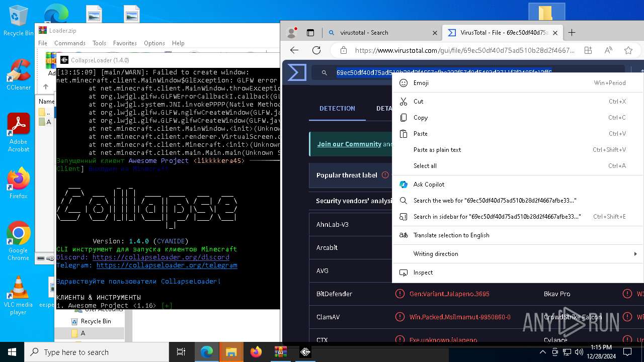Open Read aloud in address bar
This screenshot has width=644, height=362.
pyautogui.click(x=608, y=50)
